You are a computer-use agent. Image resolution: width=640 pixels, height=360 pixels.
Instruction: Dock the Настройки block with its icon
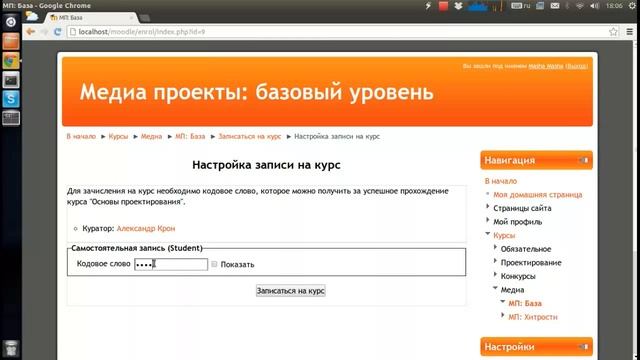tap(584, 347)
